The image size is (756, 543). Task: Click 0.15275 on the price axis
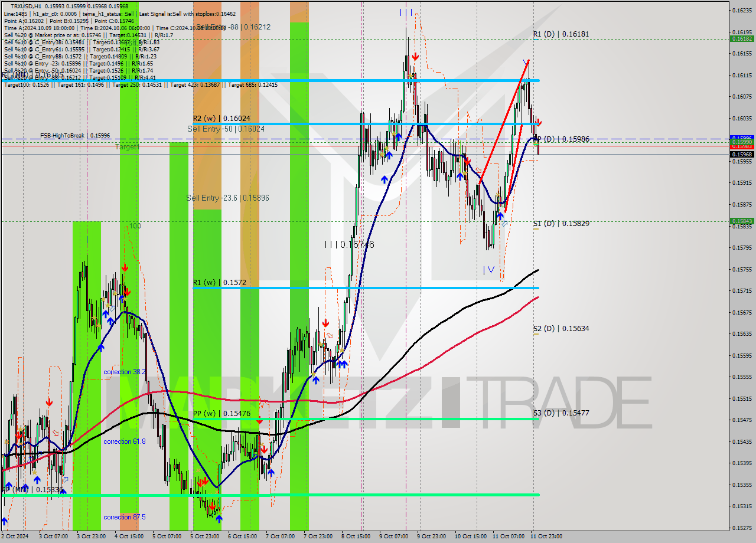(x=741, y=528)
